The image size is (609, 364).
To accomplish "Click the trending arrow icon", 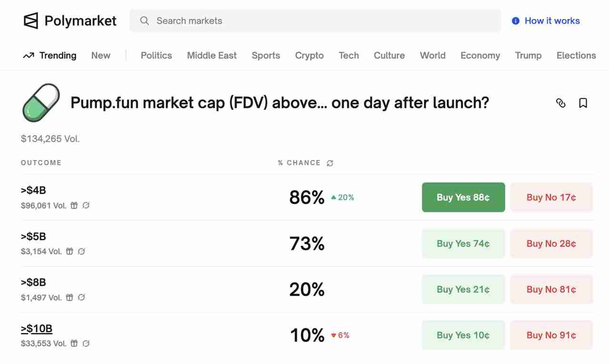I will click(28, 55).
